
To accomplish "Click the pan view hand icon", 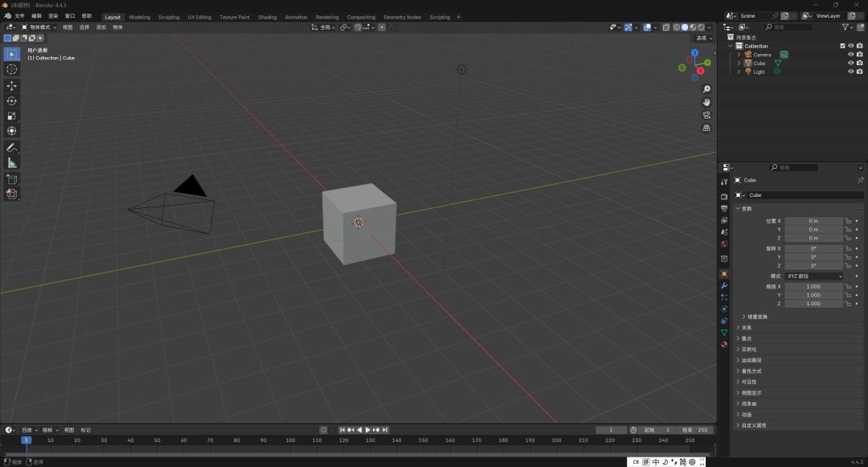I will point(706,102).
